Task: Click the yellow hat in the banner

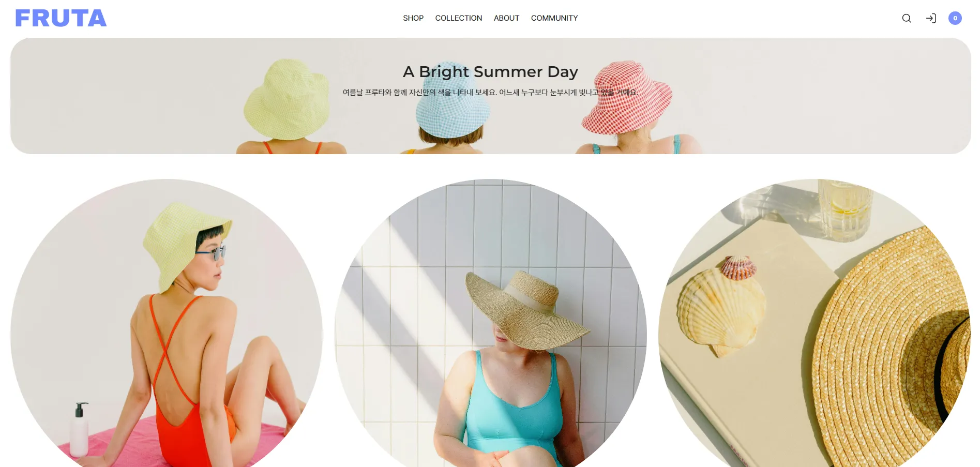Action: [x=287, y=99]
